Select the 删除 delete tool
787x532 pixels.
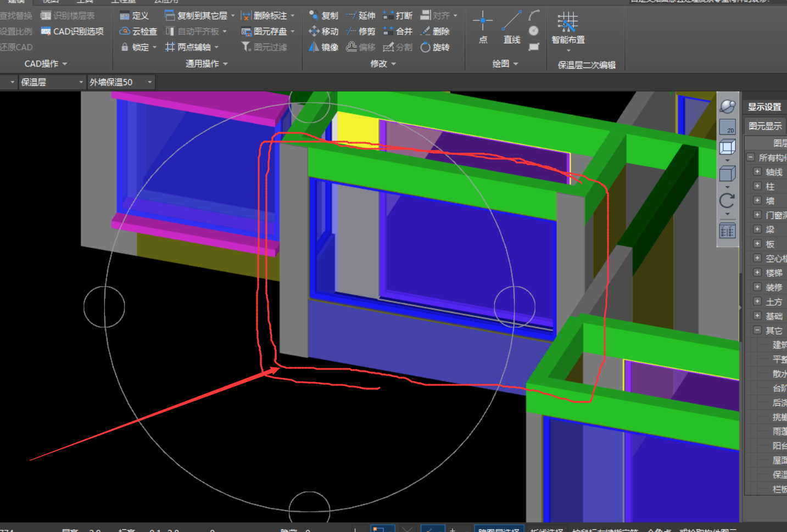pos(435,31)
